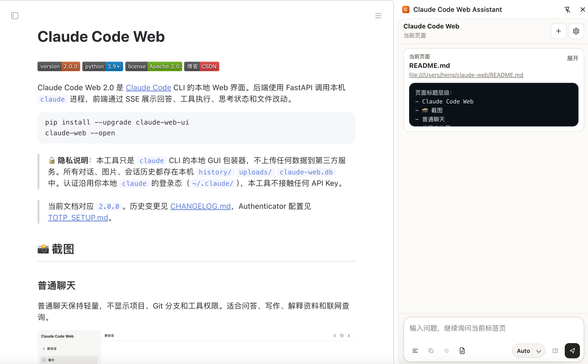Open the Auto mode dropdown
The width and height of the screenshot is (588, 364).
528,351
